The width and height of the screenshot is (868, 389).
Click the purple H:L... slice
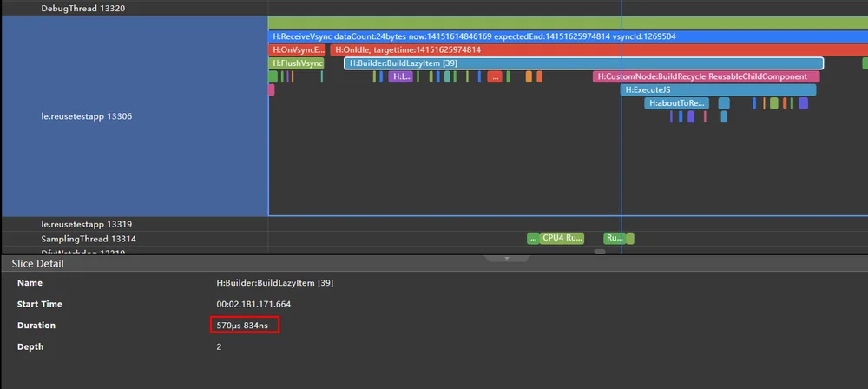click(x=401, y=76)
